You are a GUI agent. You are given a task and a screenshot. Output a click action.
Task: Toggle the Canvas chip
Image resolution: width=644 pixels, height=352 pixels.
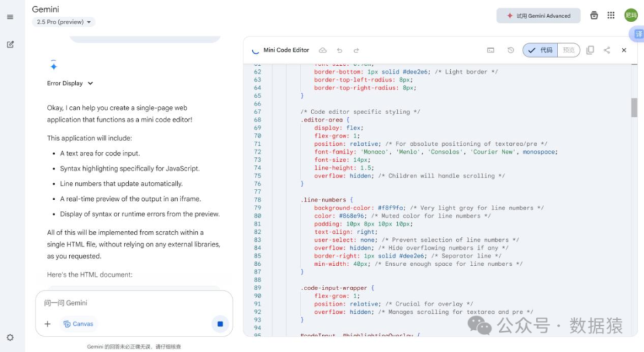click(x=78, y=324)
